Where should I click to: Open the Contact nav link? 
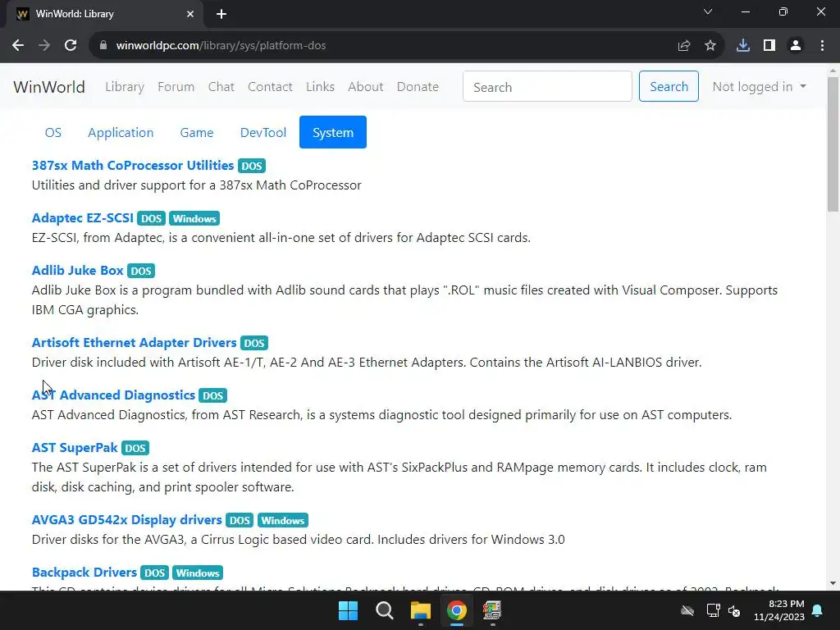pyautogui.click(x=270, y=87)
